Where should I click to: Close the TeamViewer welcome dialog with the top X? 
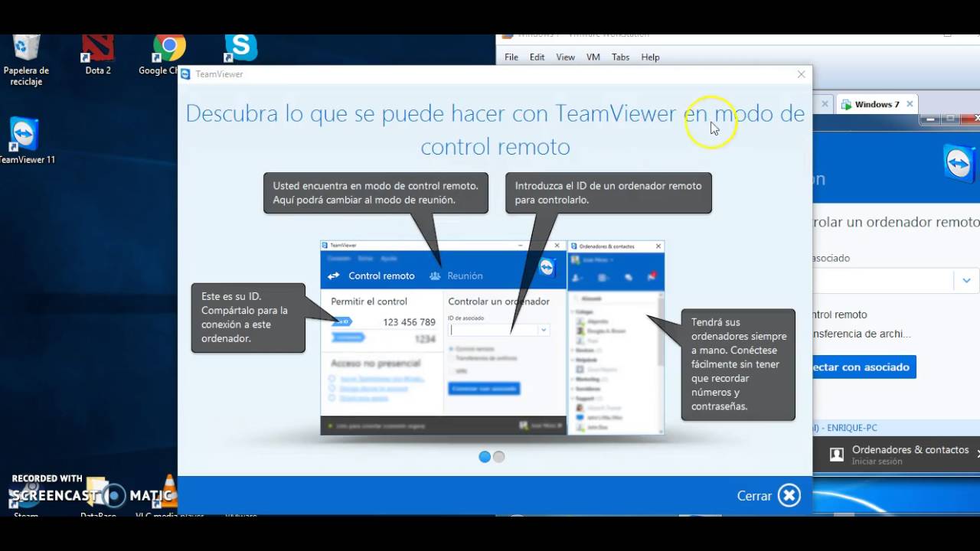pyautogui.click(x=801, y=74)
